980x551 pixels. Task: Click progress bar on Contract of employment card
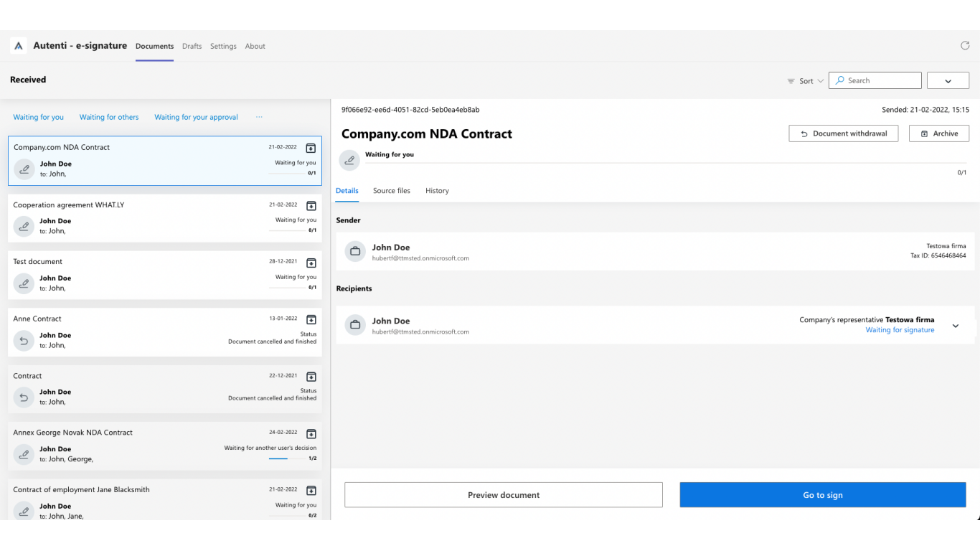pos(287,515)
